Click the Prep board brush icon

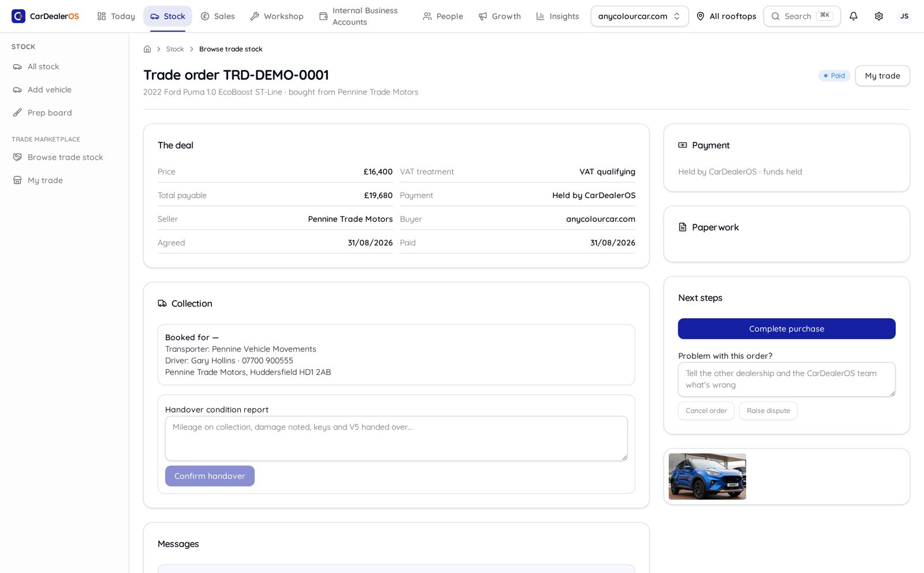point(17,113)
